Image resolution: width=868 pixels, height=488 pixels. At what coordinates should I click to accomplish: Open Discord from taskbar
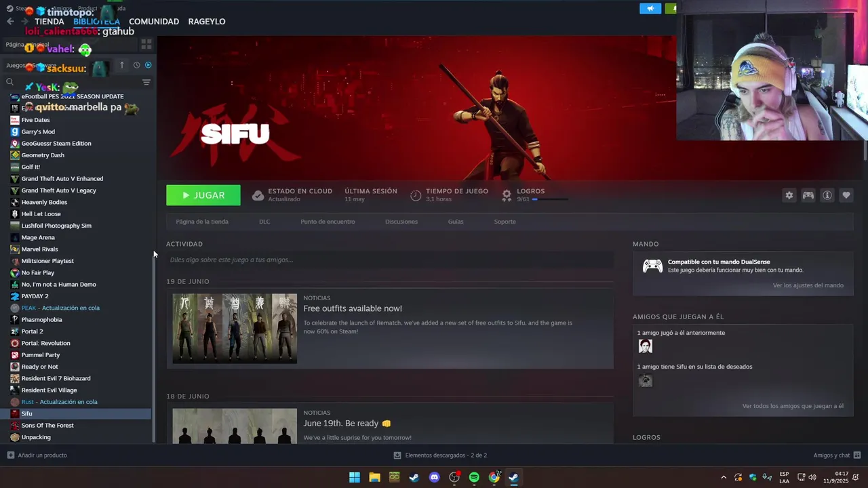[x=435, y=477]
